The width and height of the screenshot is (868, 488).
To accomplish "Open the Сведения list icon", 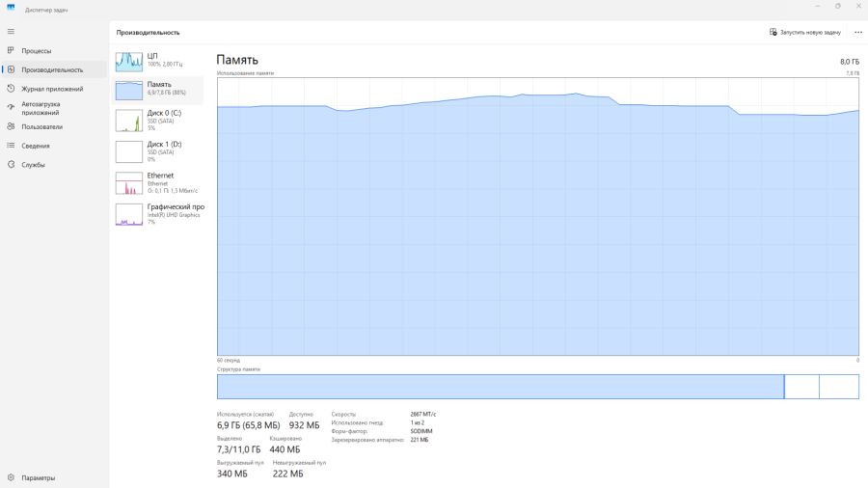I will pyautogui.click(x=11, y=146).
